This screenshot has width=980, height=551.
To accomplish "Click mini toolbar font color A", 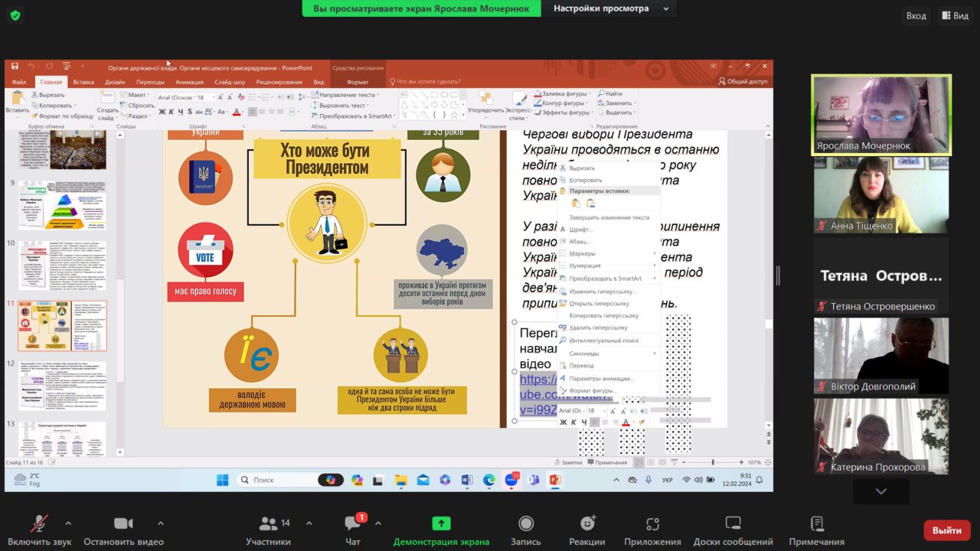I will tap(626, 422).
